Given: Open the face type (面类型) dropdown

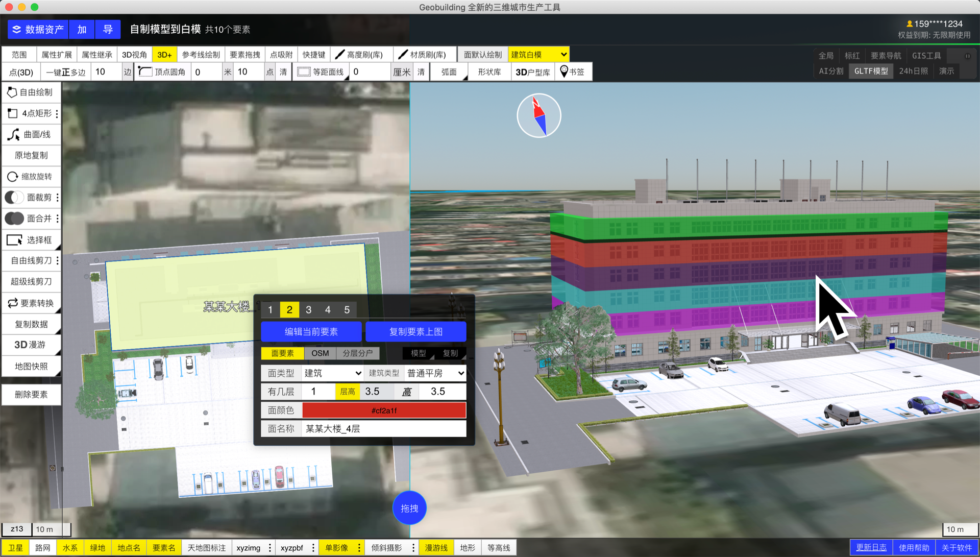Looking at the screenshot, I should click(333, 373).
